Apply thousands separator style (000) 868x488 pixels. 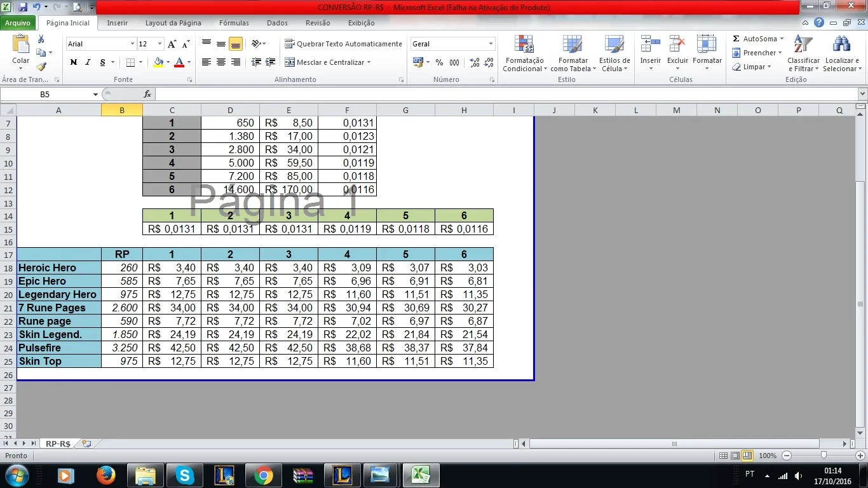pos(454,62)
